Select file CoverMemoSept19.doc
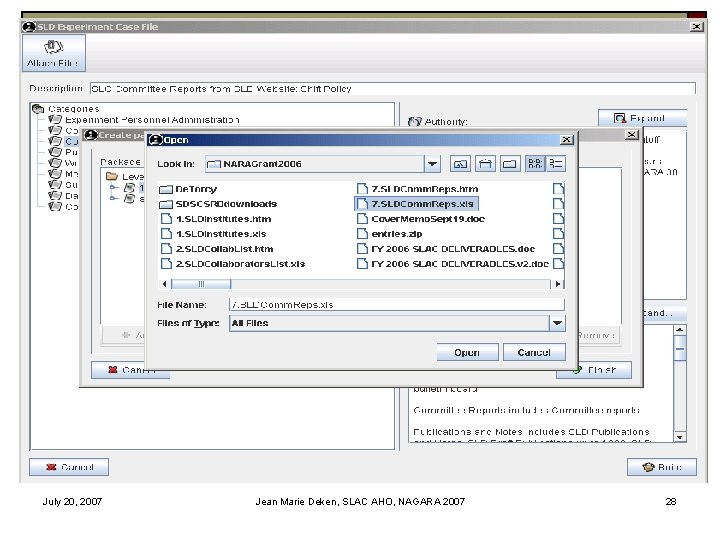Screen dimensions: 720x540 point(421,219)
